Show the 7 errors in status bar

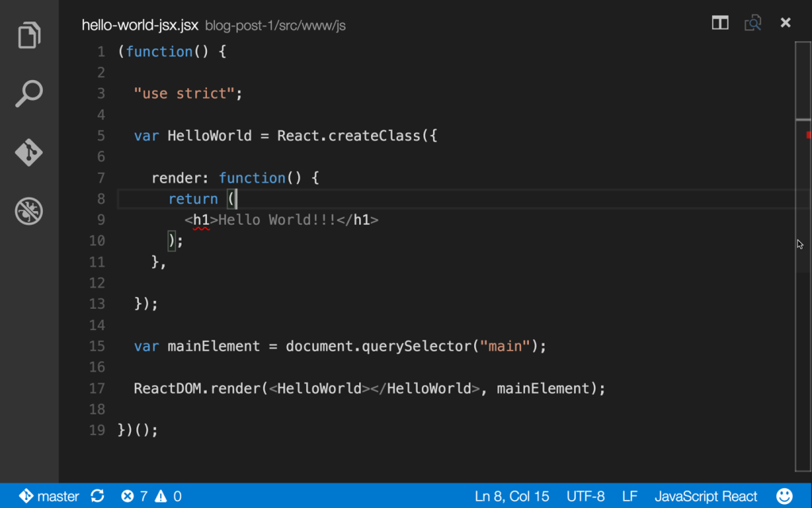point(134,496)
